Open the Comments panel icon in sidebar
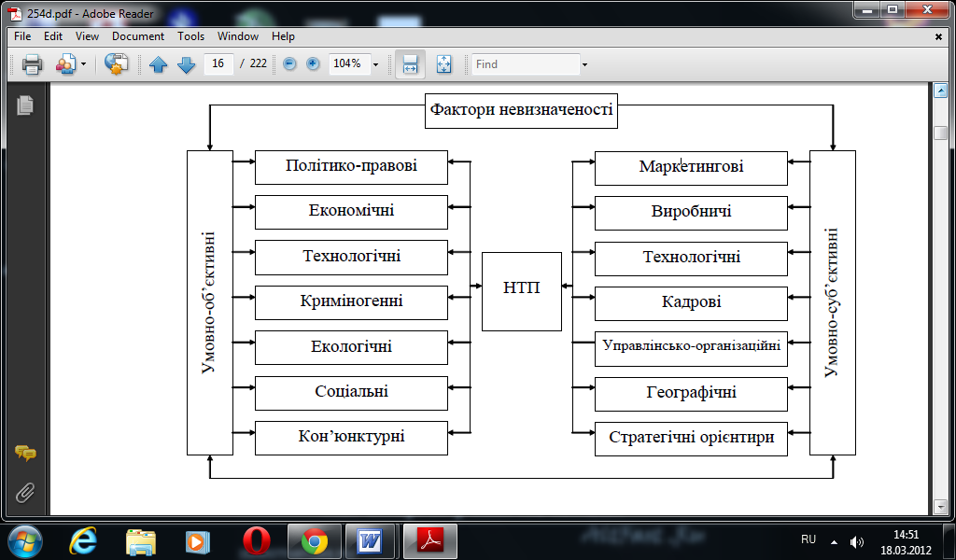The width and height of the screenshot is (956, 560). tap(25, 454)
